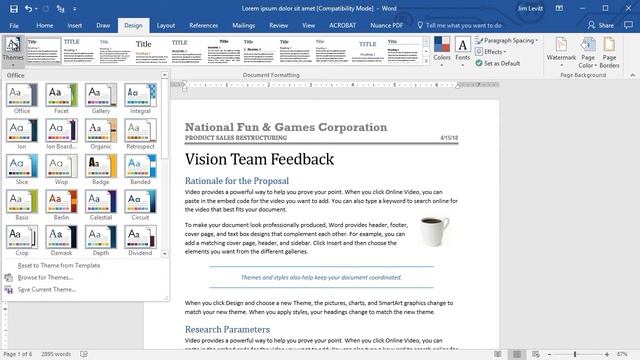Viewport: 640px width, 360px height.
Task: Apply the Ion Boardroom theme
Action: [x=62, y=134]
